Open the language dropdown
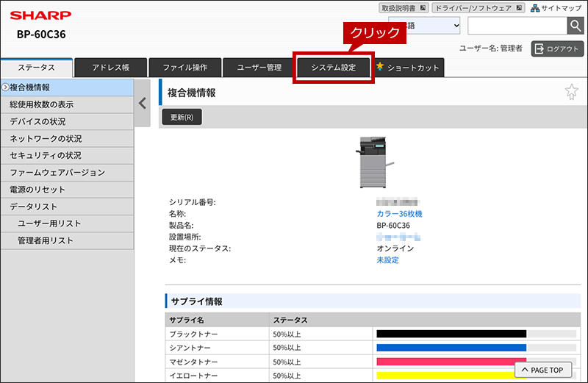Image resolution: width=588 pixels, height=383 pixels. [424, 26]
